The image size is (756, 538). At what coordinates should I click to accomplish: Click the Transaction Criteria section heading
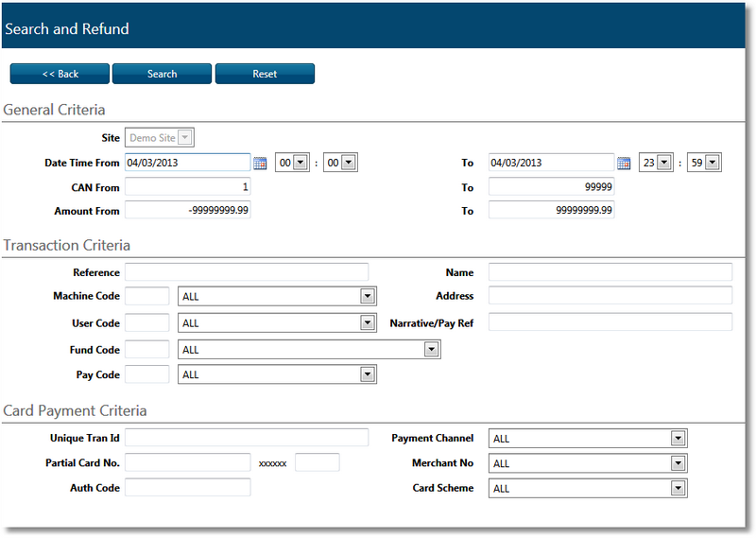66,245
